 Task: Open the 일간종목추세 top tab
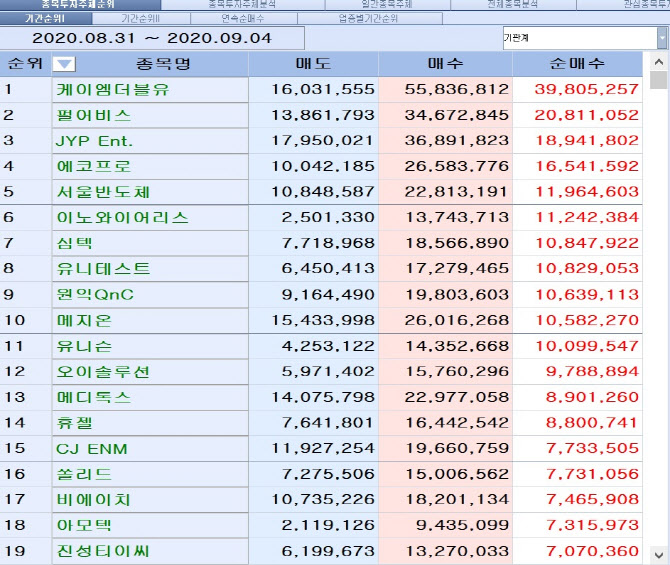pos(387,4)
